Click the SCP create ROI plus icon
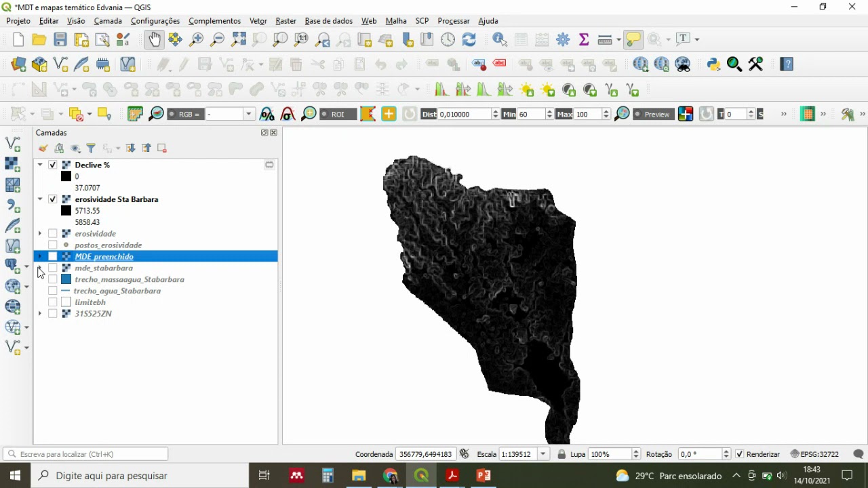This screenshot has height=488, width=868. [389, 114]
